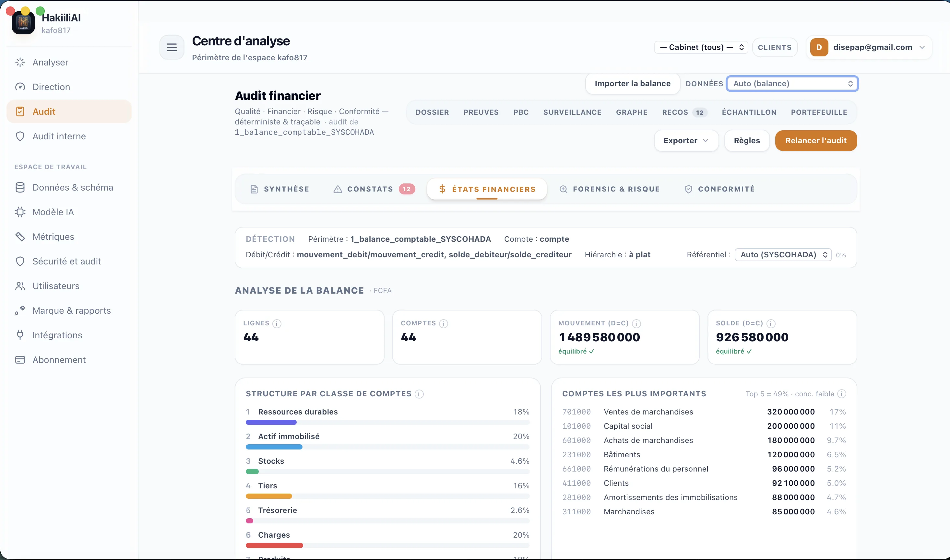Go to Direction in the sidebar
This screenshot has width=950, height=560.
click(x=69, y=87)
